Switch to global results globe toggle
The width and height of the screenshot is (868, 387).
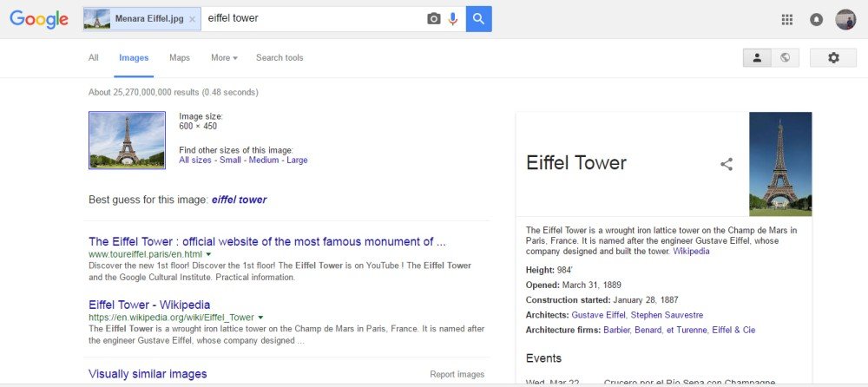click(785, 57)
